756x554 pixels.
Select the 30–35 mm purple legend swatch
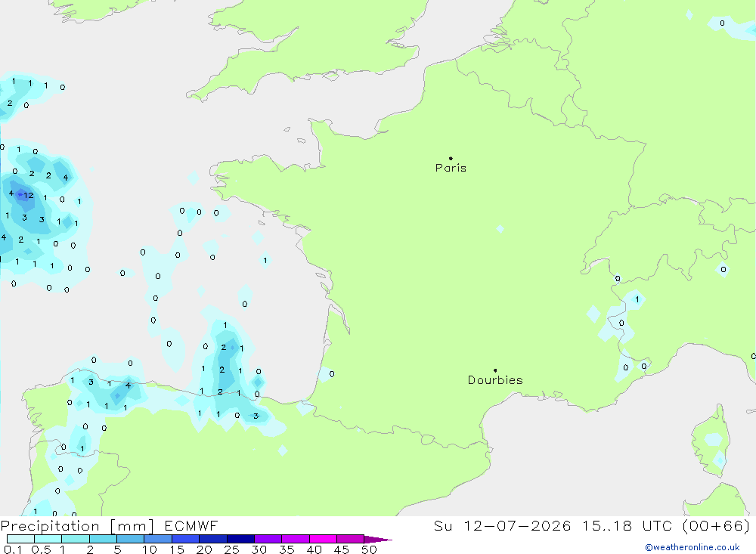click(x=268, y=539)
